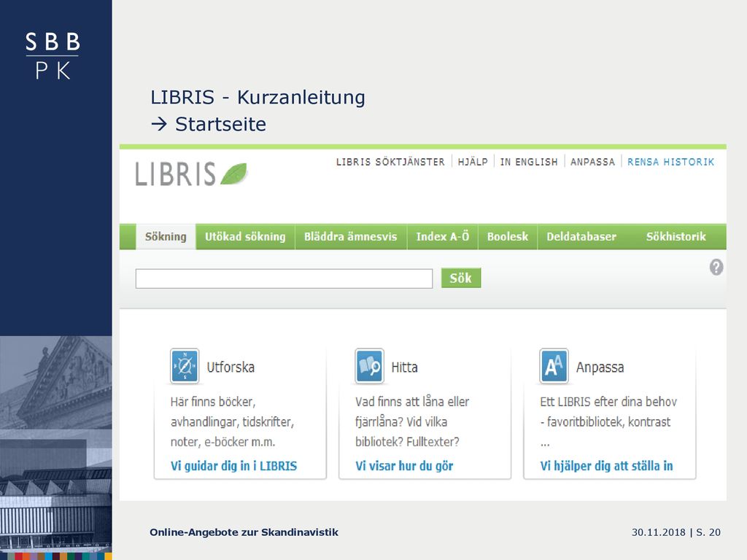Image resolution: width=747 pixels, height=560 pixels.
Task: Focus the main search input field
Action: tap(284, 279)
